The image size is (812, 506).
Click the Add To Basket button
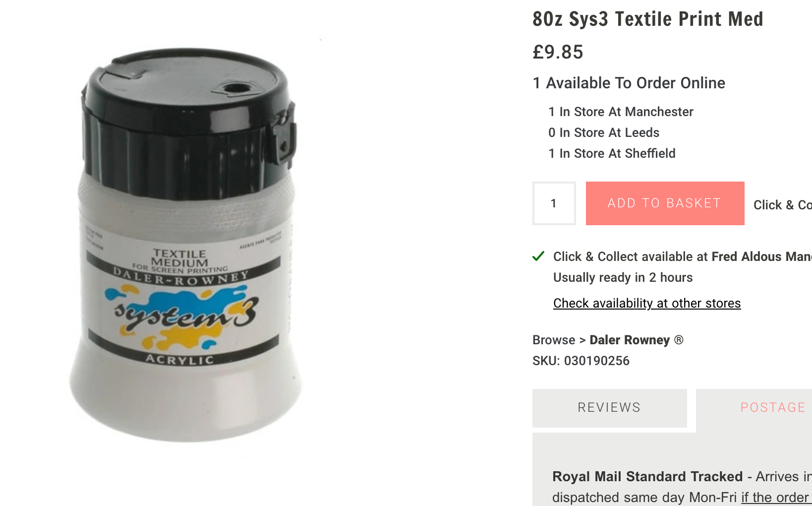pyautogui.click(x=665, y=203)
